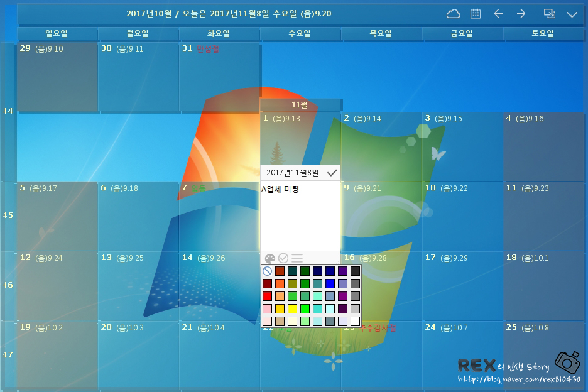Confirm the note with the checkmark
The width and height of the screenshot is (588, 392).
332,173
